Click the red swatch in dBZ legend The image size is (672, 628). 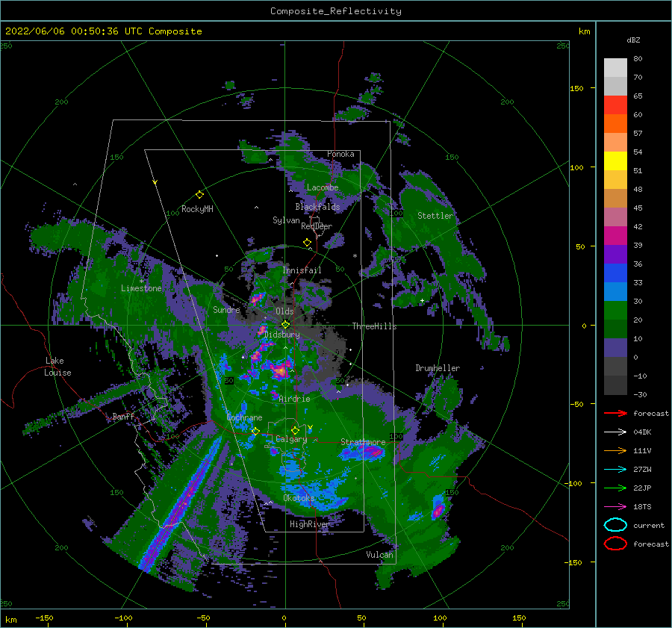(615, 105)
